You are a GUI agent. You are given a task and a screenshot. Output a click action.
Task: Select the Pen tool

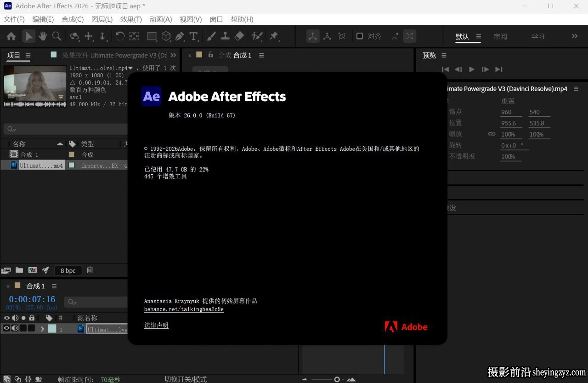click(x=180, y=36)
